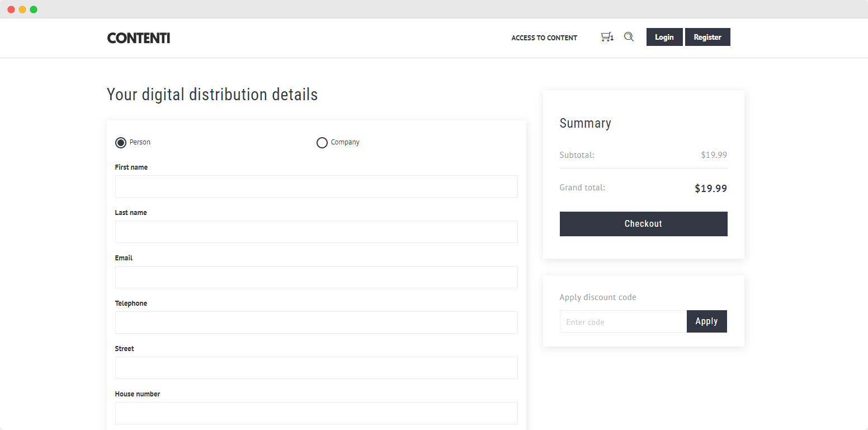This screenshot has height=430, width=868.
Task: Open the shopping cart icon
Action: point(607,37)
